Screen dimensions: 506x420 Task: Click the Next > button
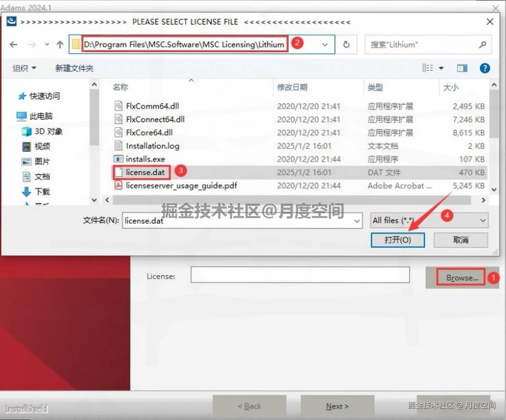pos(337,406)
